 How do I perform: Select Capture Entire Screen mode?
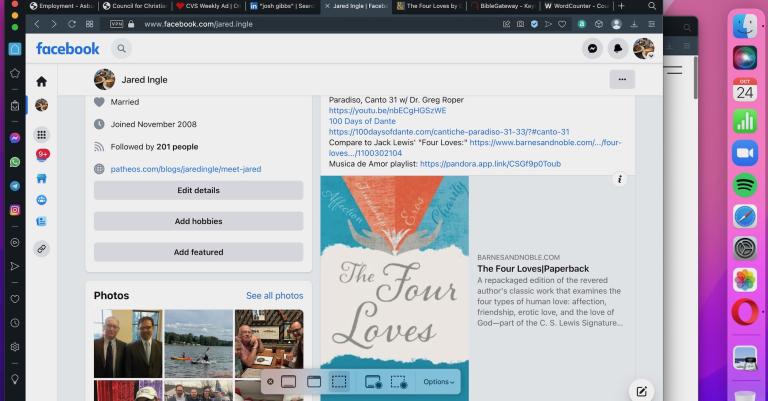click(288, 382)
